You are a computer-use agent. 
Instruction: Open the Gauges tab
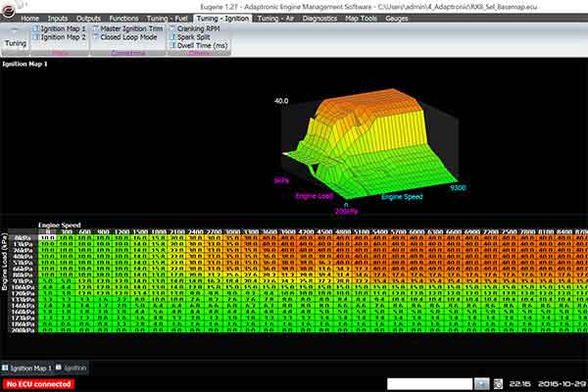coord(396,19)
